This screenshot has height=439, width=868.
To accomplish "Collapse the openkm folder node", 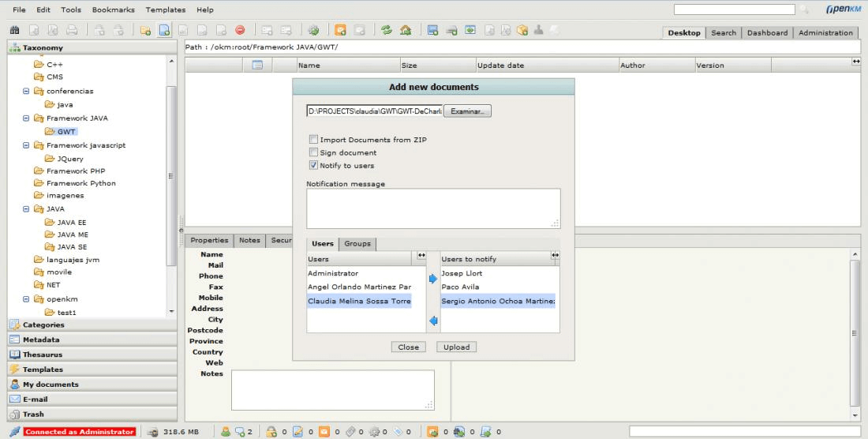I will (26, 299).
